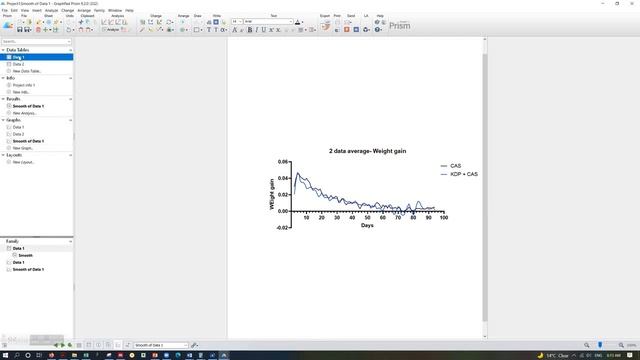640x360 pixels.
Task: Open File Explorer from taskbar
Action: click(74, 356)
